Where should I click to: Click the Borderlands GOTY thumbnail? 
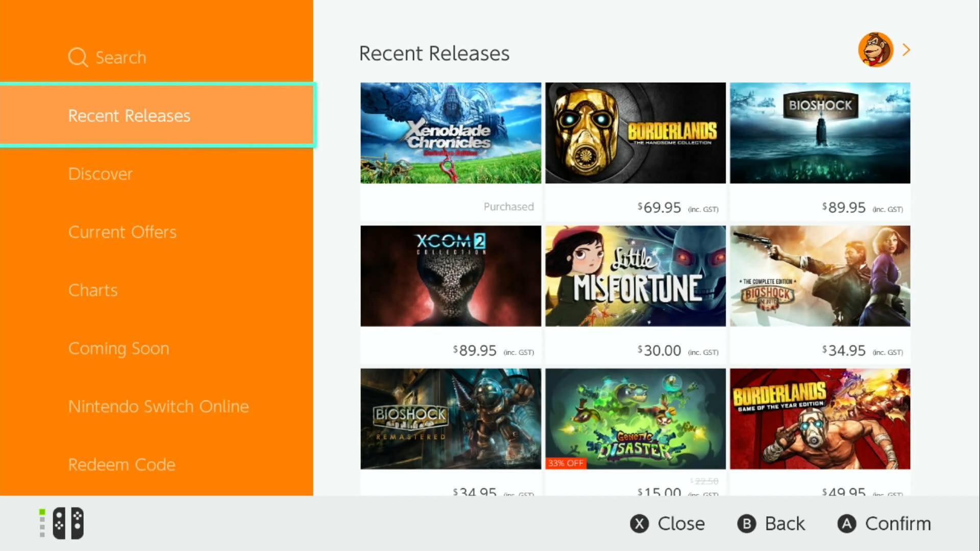click(820, 418)
